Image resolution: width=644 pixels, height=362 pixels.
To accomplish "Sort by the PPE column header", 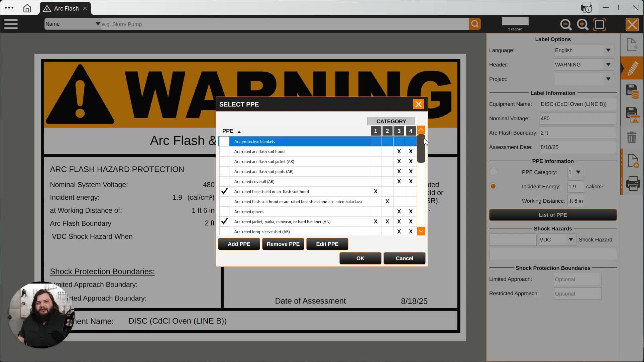I will click(231, 131).
